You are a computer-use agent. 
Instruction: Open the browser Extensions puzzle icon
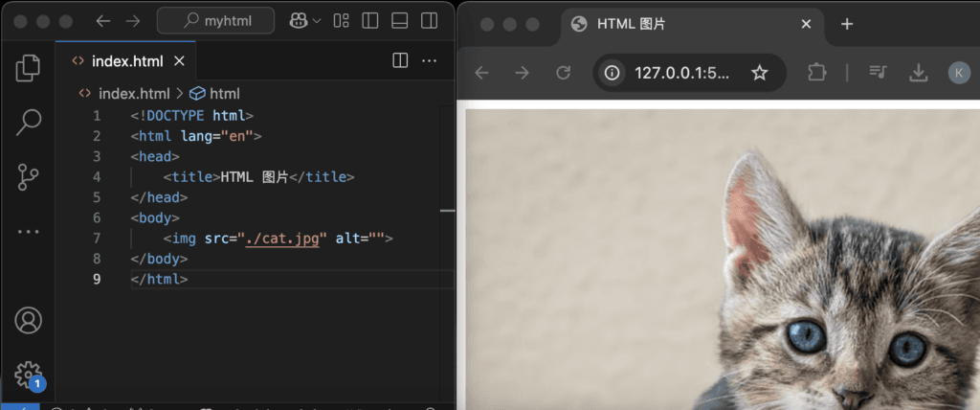pyautogui.click(x=817, y=73)
